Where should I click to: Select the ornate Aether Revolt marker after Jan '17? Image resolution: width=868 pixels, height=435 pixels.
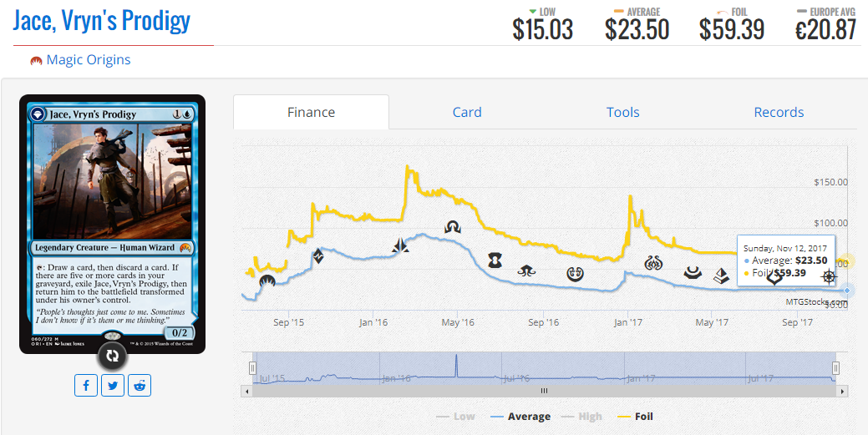[654, 264]
